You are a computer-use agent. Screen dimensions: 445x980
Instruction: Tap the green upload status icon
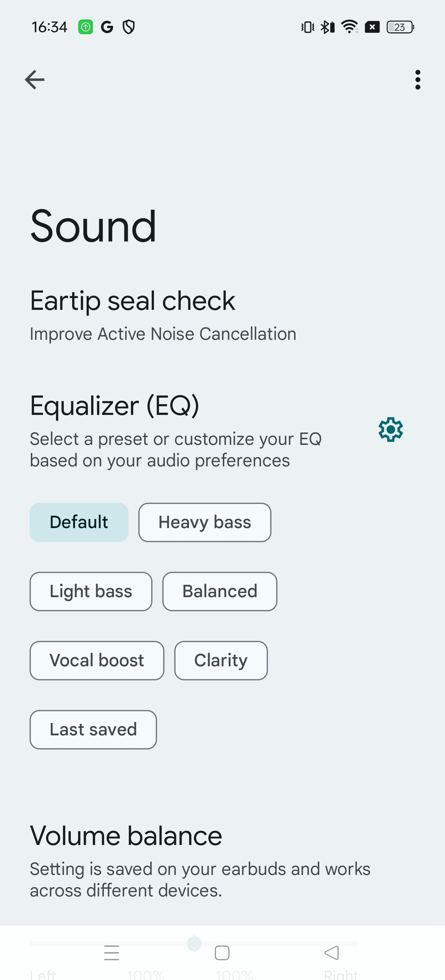pyautogui.click(x=86, y=27)
